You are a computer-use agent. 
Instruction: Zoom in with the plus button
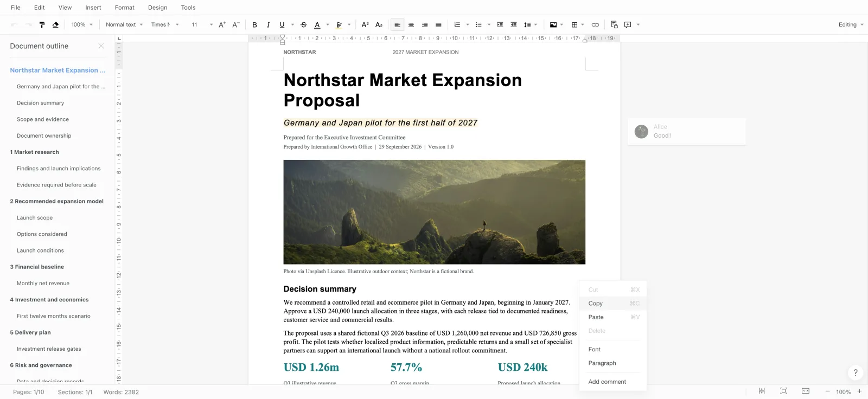click(859, 391)
